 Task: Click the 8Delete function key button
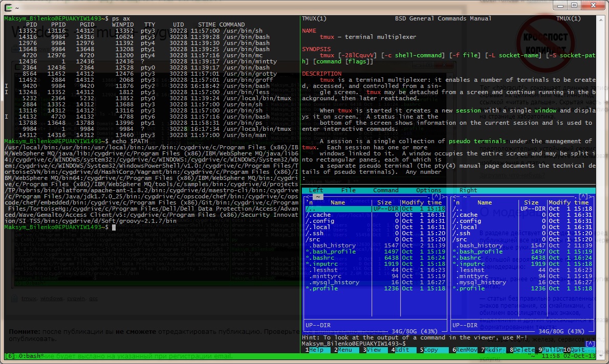click(x=523, y=350)
